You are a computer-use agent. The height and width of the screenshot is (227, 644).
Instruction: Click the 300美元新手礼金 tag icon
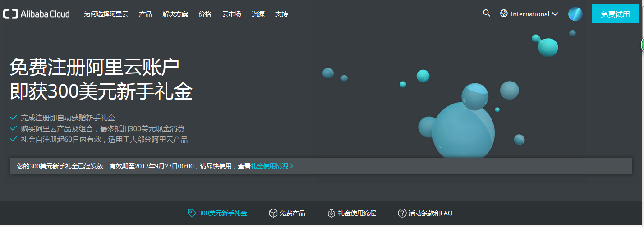(192, 213)
